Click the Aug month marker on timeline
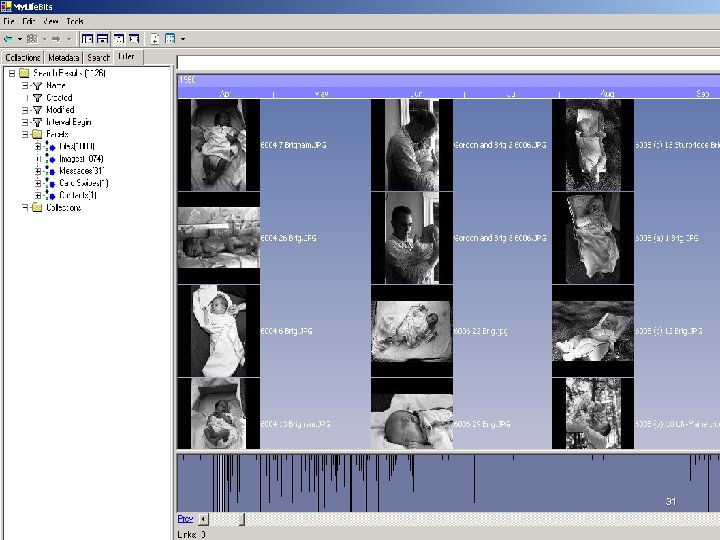This screenshot has height=540, width=720. (x=607, y=94)
